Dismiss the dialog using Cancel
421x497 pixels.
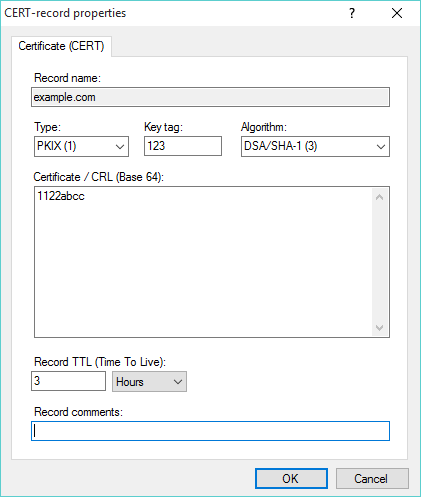372,479
